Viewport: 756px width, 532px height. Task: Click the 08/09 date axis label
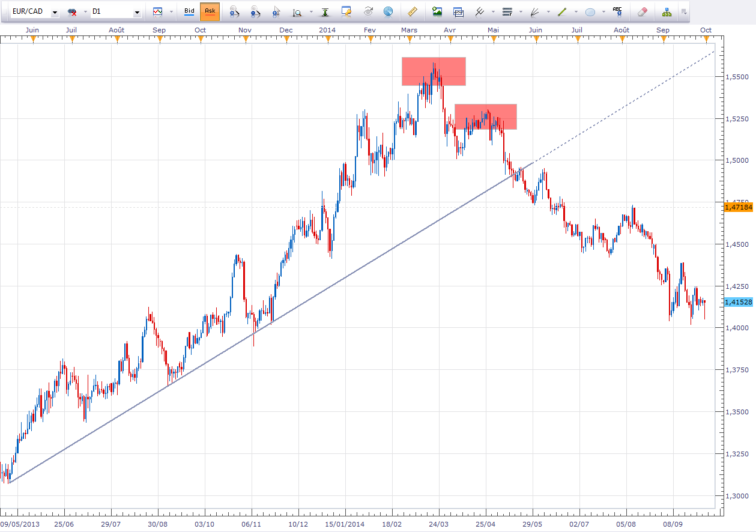(673, 524)
